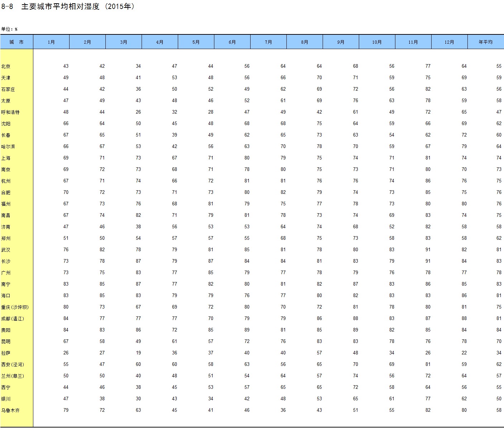
Task: Click 呼和浩特 May humidity value 28
Action: click(211, 112)
